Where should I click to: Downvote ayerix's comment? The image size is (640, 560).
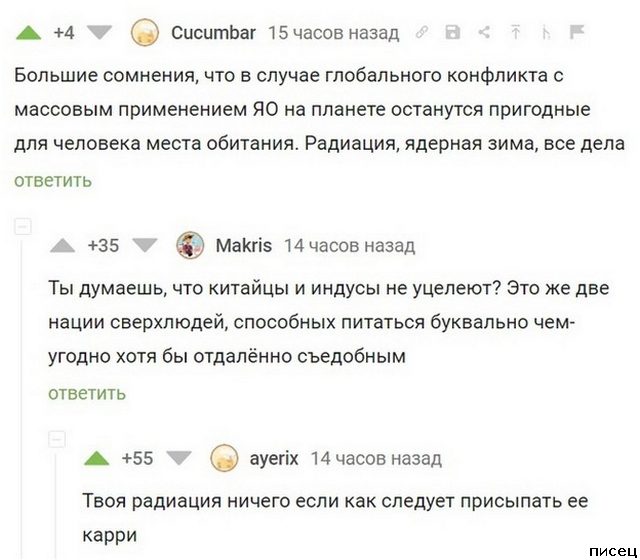coord(178,459)
